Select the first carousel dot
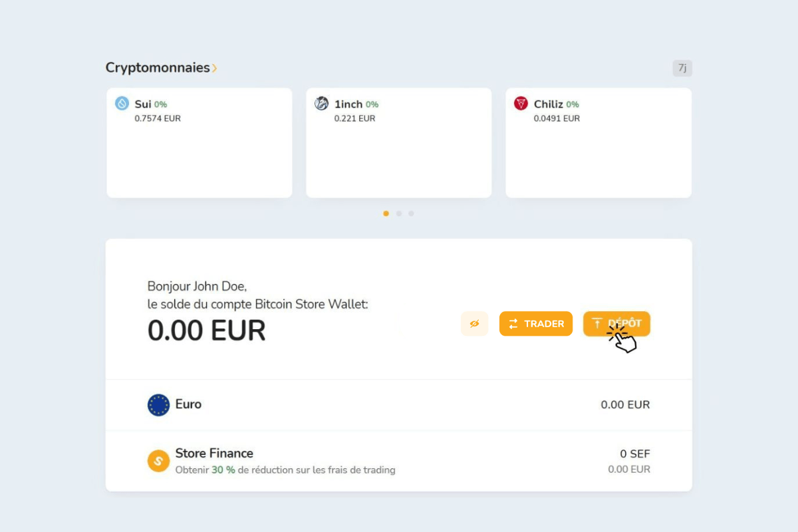Image resolution: width=798 pixels, height=532 pixels. [x=386, y=213]
